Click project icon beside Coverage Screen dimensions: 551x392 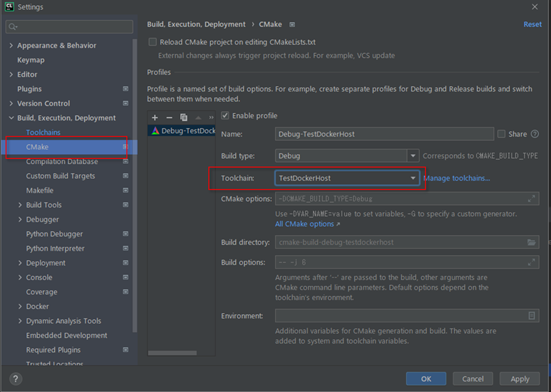125,292
